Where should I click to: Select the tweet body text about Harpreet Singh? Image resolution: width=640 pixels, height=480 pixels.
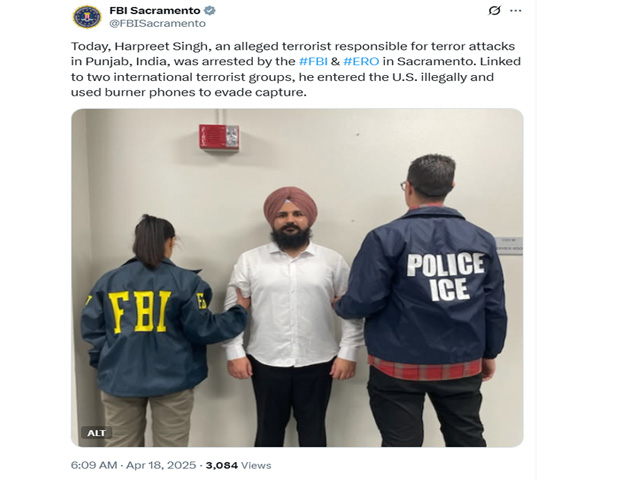(296, 69)
